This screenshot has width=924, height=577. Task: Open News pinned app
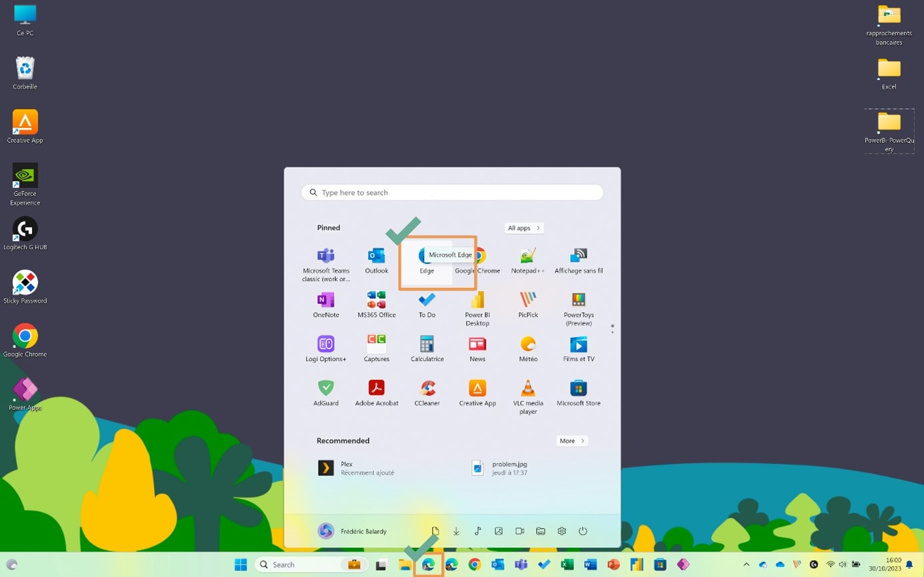pos(477,348)
